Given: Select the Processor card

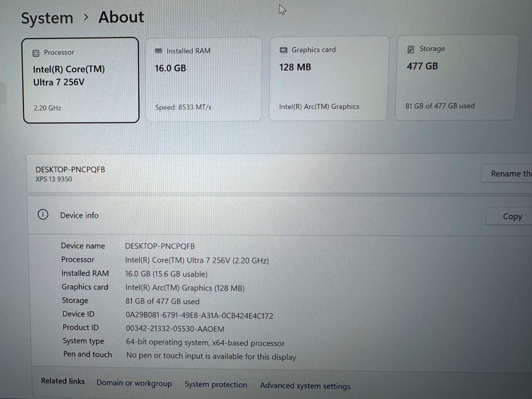Looking at the screenshot, I should (81, 80).
